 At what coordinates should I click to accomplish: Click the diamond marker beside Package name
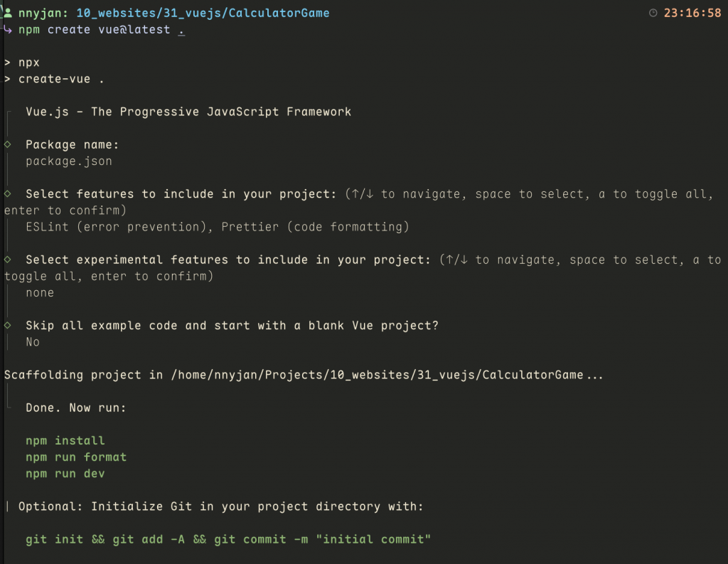pos(7,144)
